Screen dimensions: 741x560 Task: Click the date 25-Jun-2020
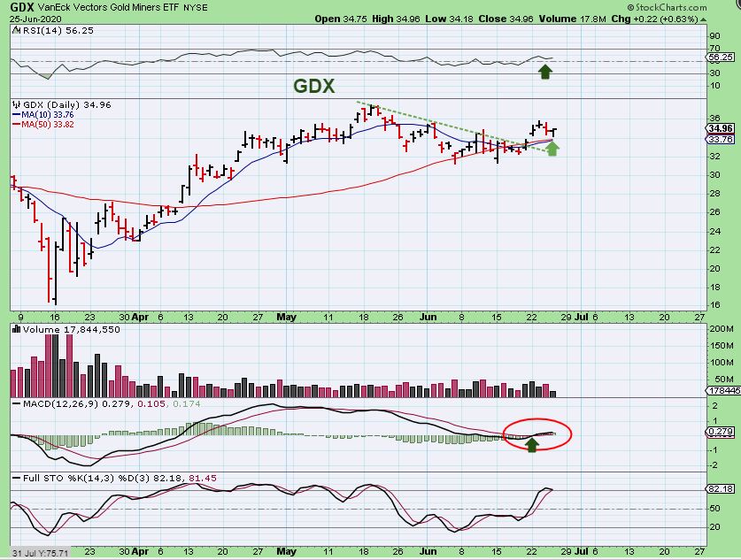click(x=35, y=19)
